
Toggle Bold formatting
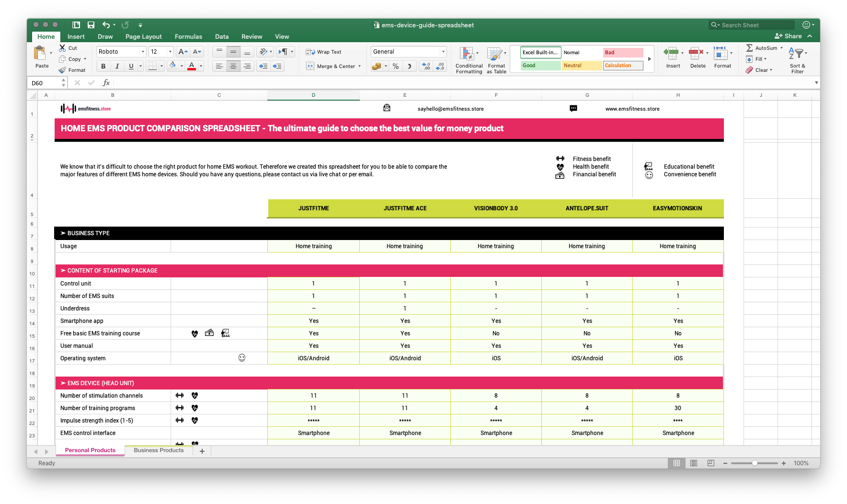[x=103, y=66]
